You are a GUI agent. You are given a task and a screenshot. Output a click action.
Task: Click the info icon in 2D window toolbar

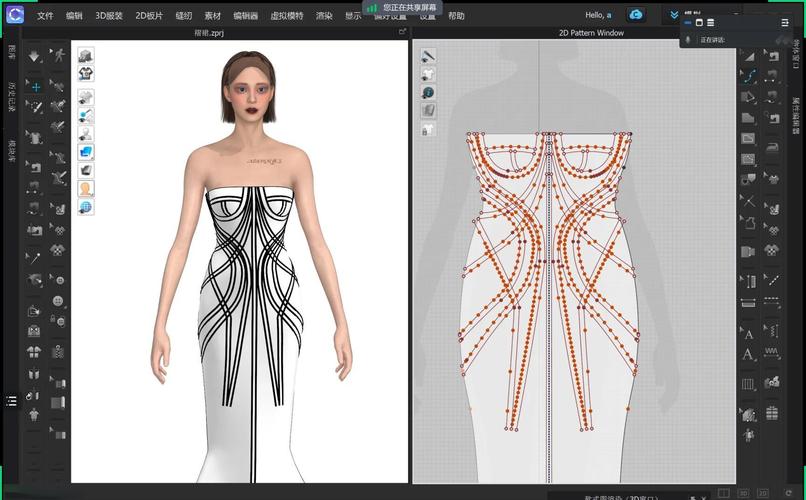[x=428, y=92]
